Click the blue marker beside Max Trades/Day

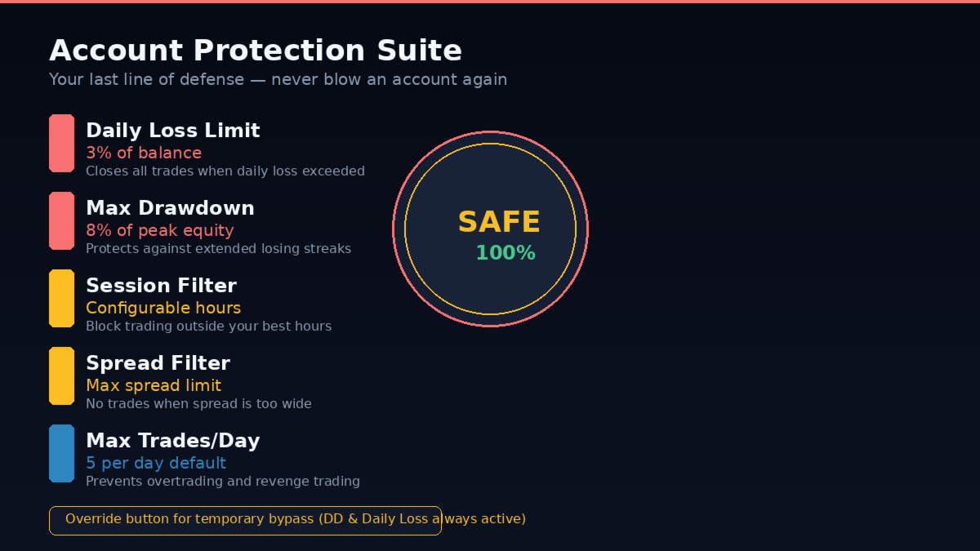tap(61, 453)
